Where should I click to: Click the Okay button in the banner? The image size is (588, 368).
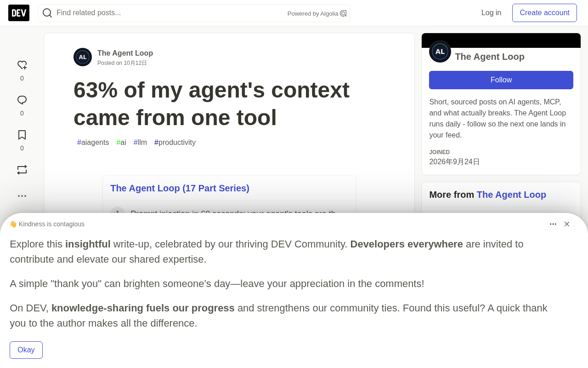click(x=26, y=350)
